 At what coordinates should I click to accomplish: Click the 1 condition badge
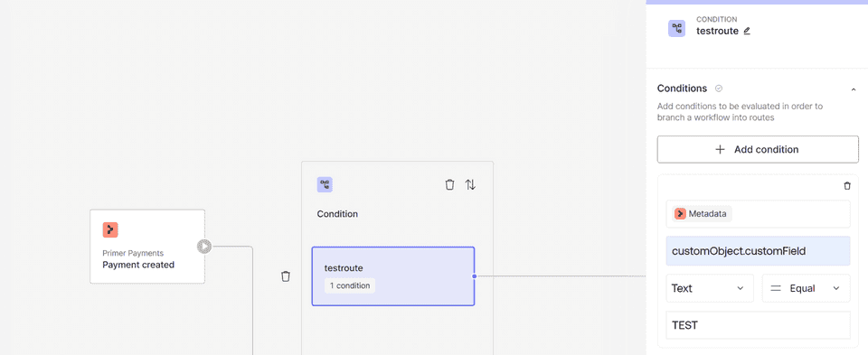pos(350,285)
